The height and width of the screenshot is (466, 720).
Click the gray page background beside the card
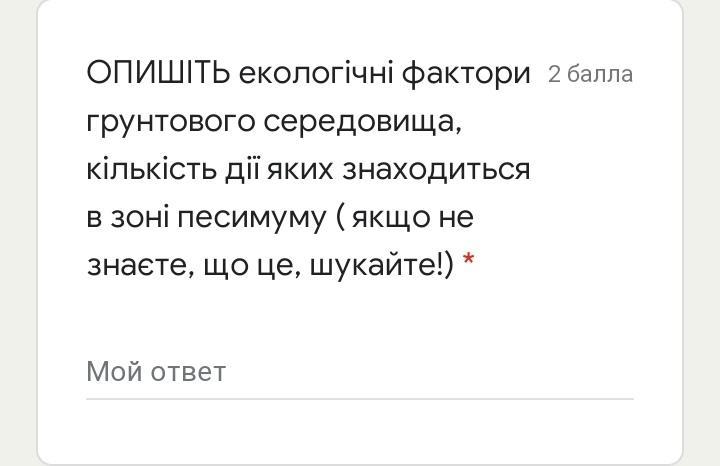[x=18, y=230]
